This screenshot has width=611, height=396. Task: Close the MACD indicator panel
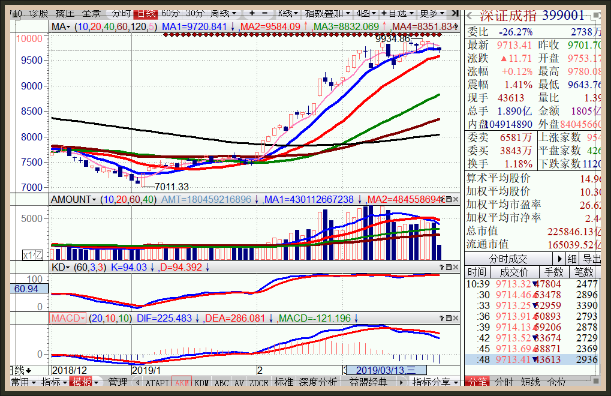point(456,318)
